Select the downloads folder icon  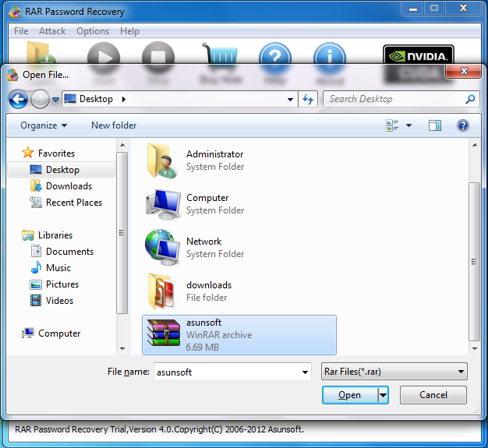pyautogui.click(x=161, y=291)
